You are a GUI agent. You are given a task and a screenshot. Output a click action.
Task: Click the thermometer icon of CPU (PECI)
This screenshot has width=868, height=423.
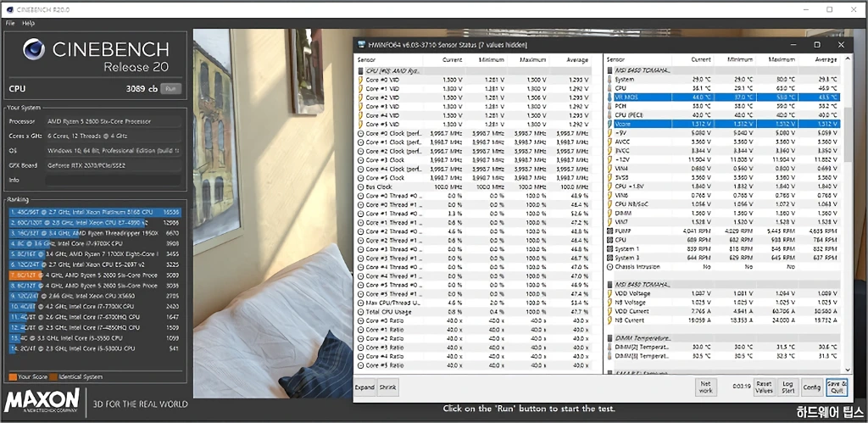coord(609,114)
